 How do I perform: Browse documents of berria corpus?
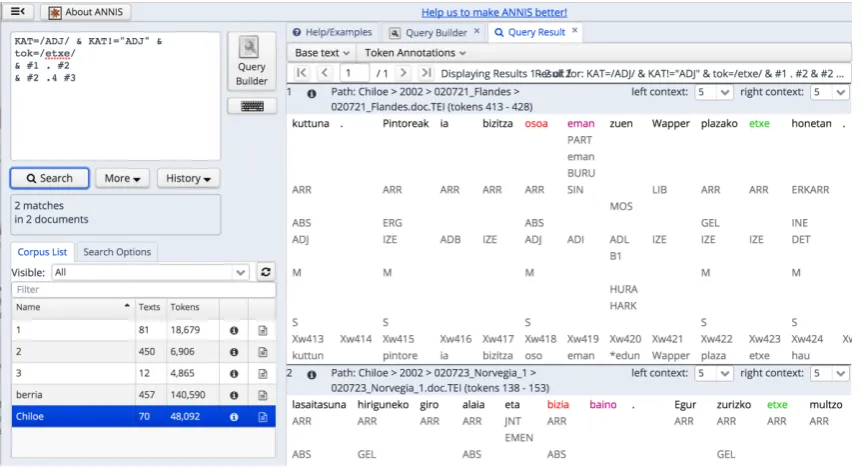coord(262,395)
